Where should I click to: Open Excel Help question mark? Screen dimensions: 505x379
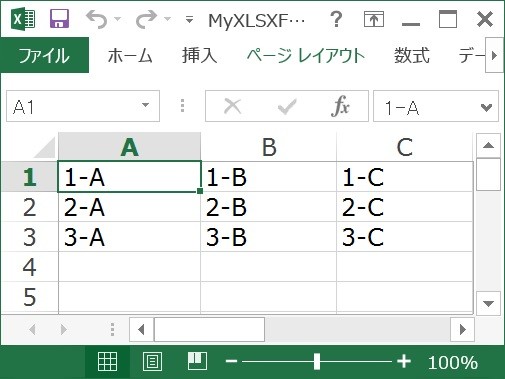tap(336, 19)
